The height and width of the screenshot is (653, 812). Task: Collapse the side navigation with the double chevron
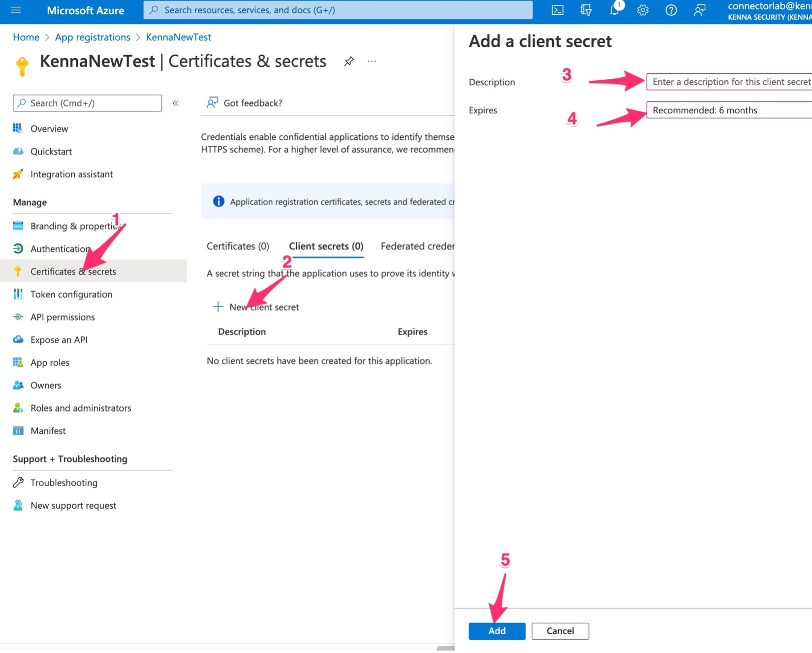tap(175, 103)
